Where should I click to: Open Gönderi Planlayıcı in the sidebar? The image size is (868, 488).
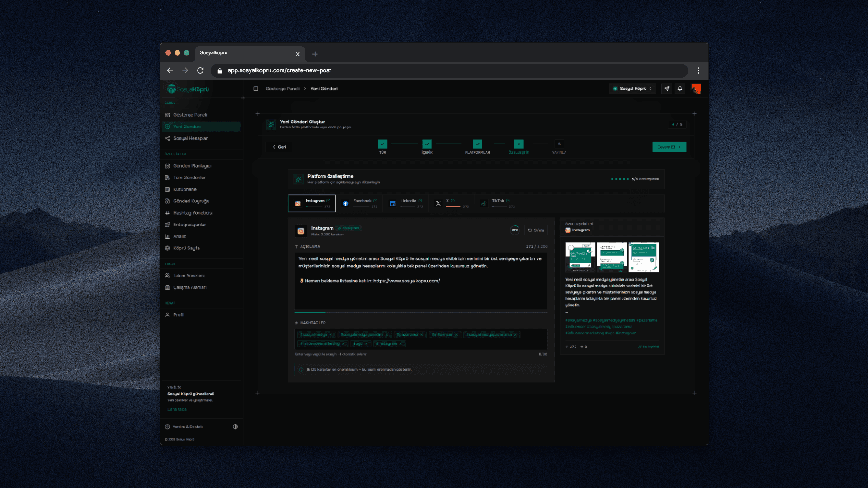(202, 166)
